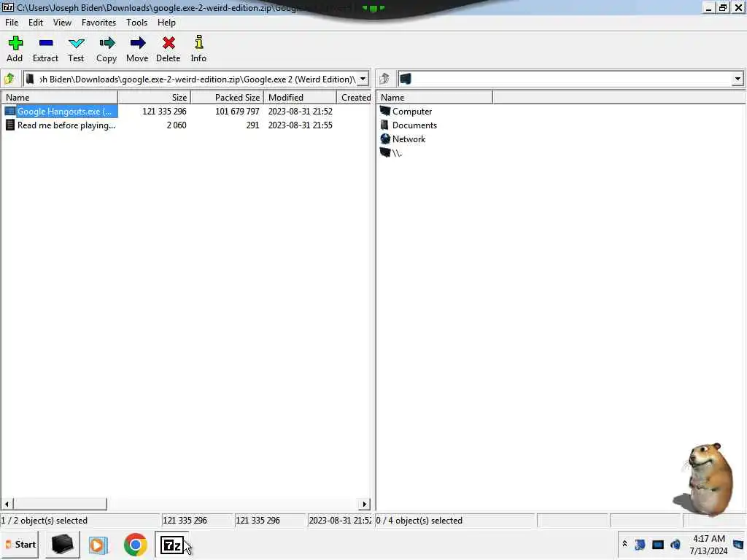Click the black taskbar icon next to Start
Image resolution: width=747 pixels, height=560 pixels.
pos(63,544)
